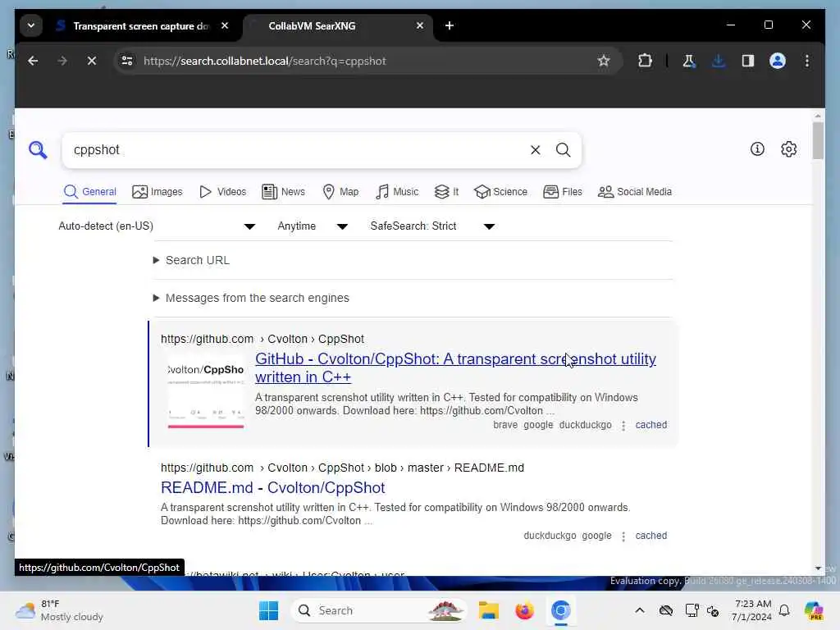840x630 pixels.
Task: Stop loading the page
Action: point(92,61)
